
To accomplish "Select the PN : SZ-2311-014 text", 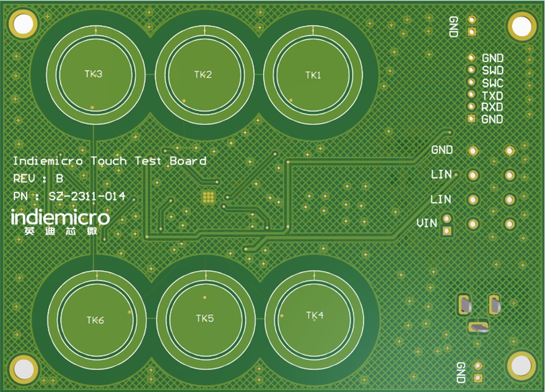I will [x=69, y=197].
